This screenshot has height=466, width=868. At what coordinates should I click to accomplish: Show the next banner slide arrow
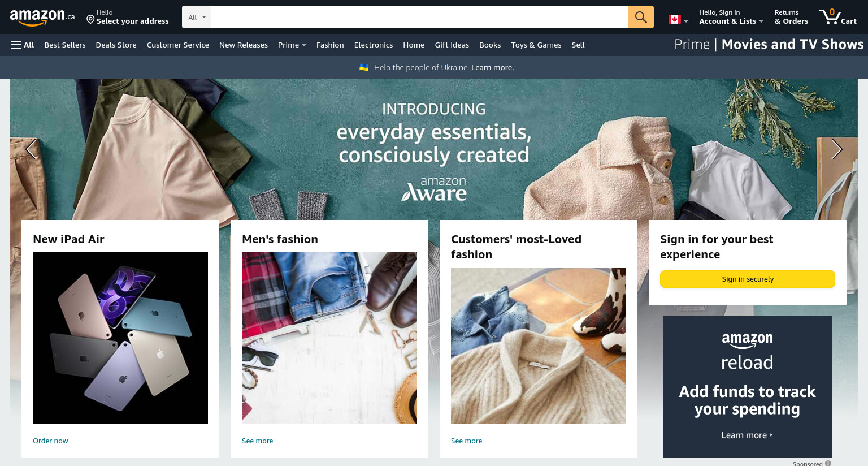tap(837, 149)
